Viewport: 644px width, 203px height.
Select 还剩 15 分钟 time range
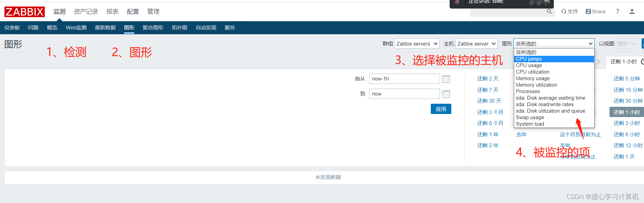628,90
